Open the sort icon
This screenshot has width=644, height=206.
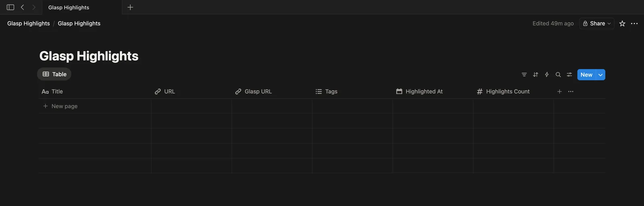click(x=535, y=75)
